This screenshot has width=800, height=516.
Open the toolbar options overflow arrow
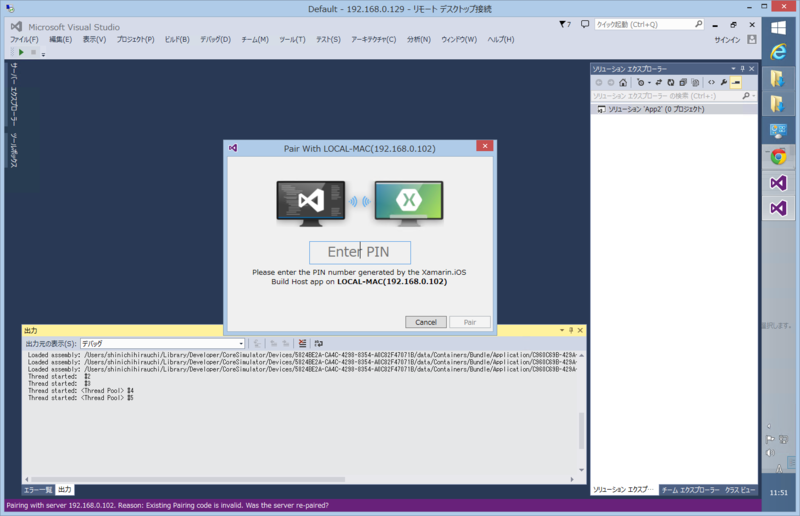(x=43, y=54)
